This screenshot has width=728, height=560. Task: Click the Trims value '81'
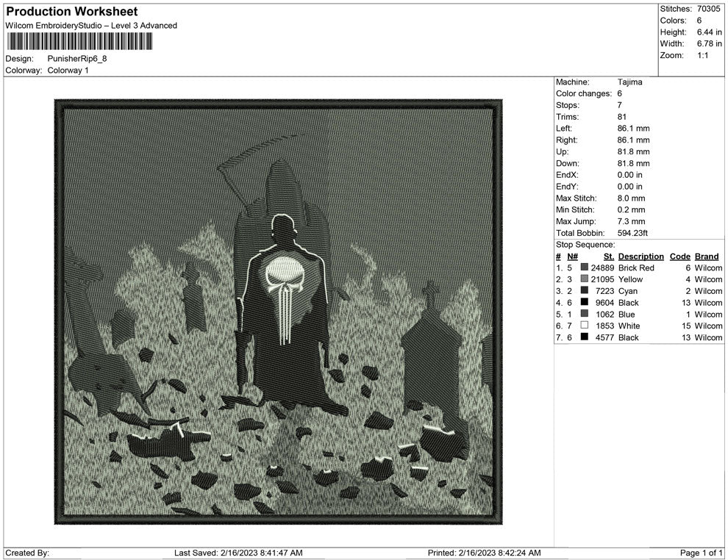coord(621,117)
